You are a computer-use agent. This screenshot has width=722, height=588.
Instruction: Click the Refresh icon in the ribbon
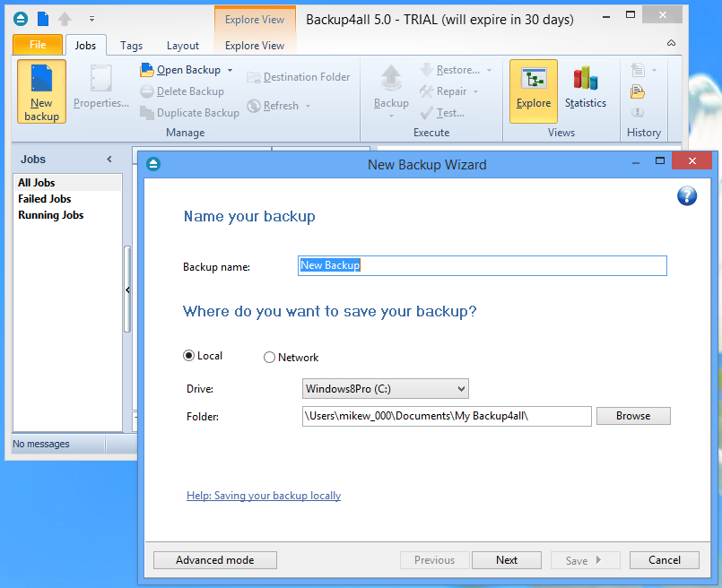tap(254, 106)
